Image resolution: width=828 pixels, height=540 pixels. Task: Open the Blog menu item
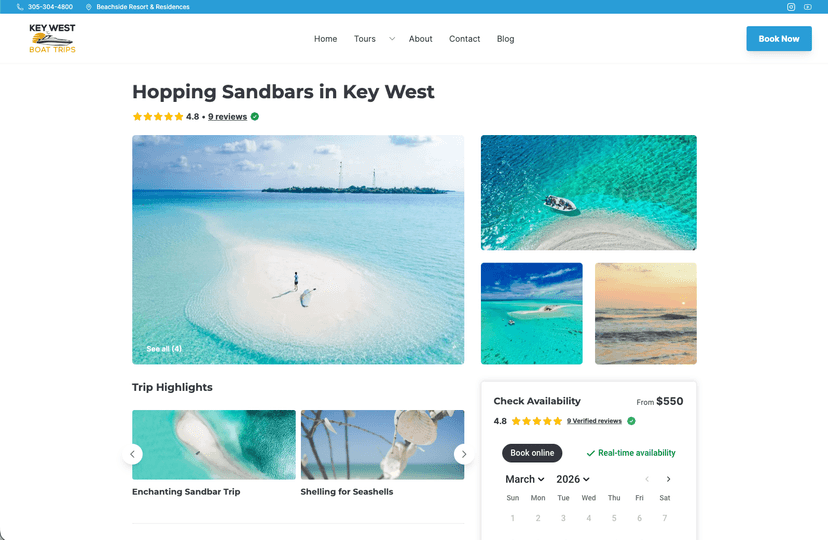pos(505,39)
